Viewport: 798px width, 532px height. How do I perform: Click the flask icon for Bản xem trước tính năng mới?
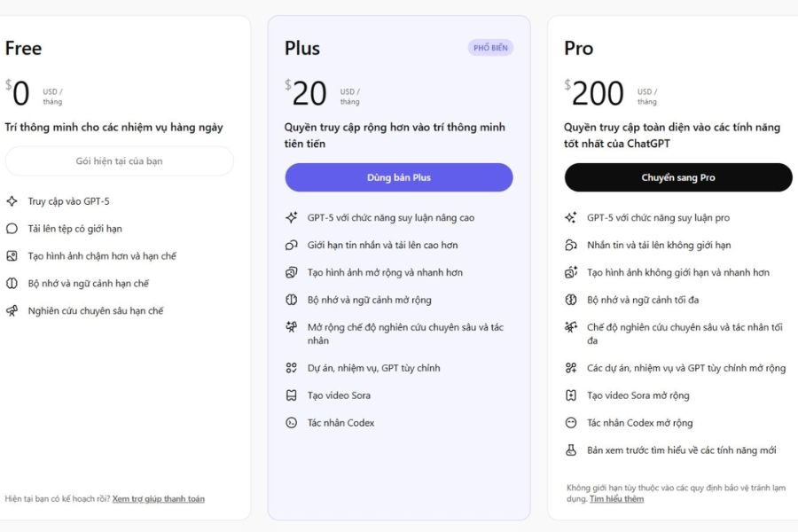click(571, 450)
